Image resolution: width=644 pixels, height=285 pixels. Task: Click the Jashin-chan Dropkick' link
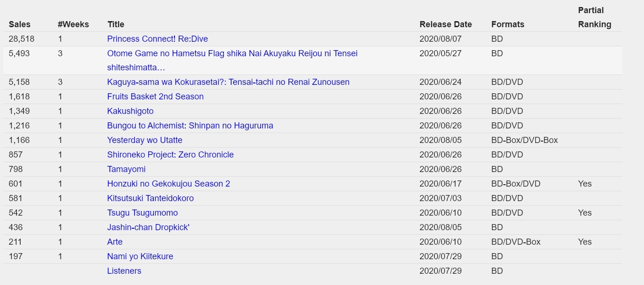pos(148,227)
